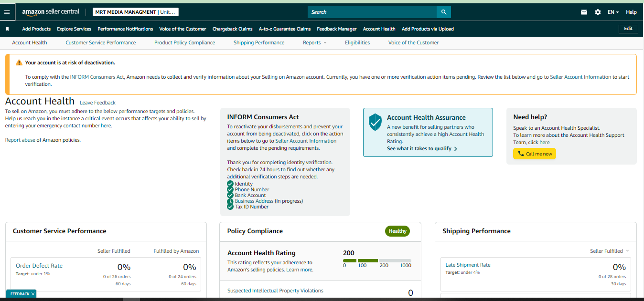The width and height of the screenshot is (644, 301).
Task: Open Suspected Intellectual Property Violations link
Action: click(275, 291)
